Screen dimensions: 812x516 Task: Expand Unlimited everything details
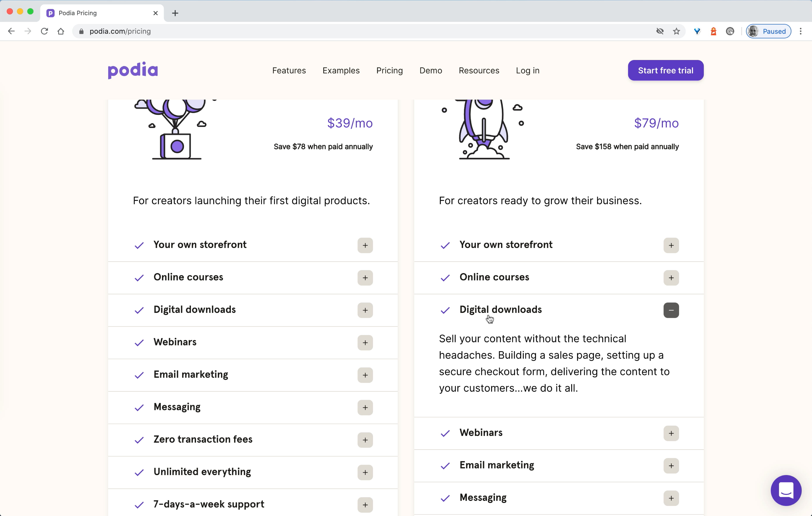[365, 472]
